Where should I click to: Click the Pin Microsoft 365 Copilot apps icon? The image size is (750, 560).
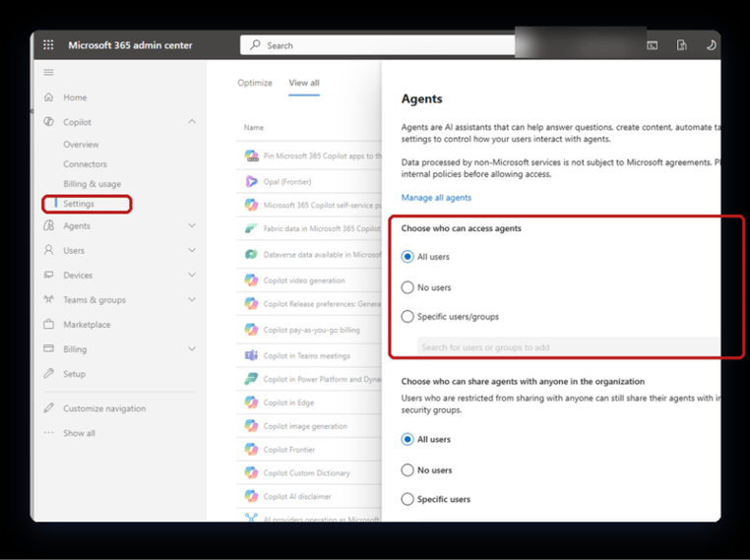click(252, 156)
